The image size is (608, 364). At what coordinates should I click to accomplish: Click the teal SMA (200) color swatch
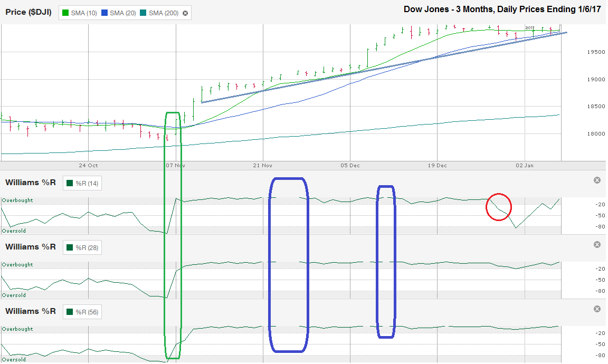144,13
